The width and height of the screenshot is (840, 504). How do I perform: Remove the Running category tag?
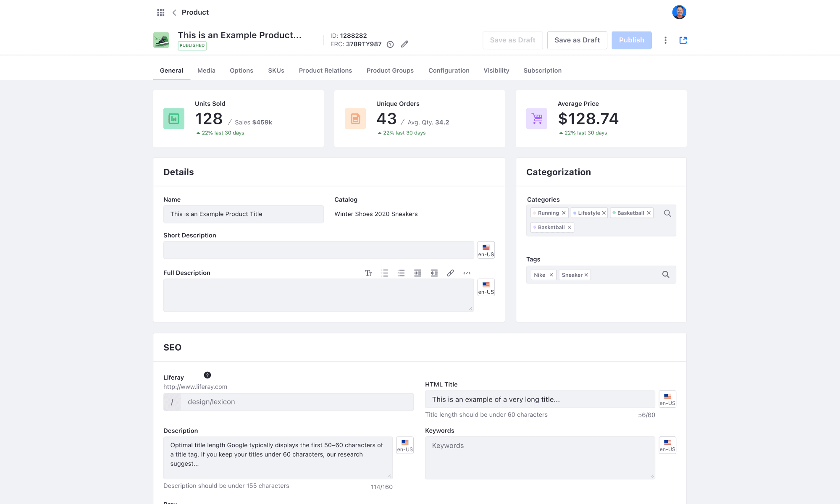(x=564, y=213)
